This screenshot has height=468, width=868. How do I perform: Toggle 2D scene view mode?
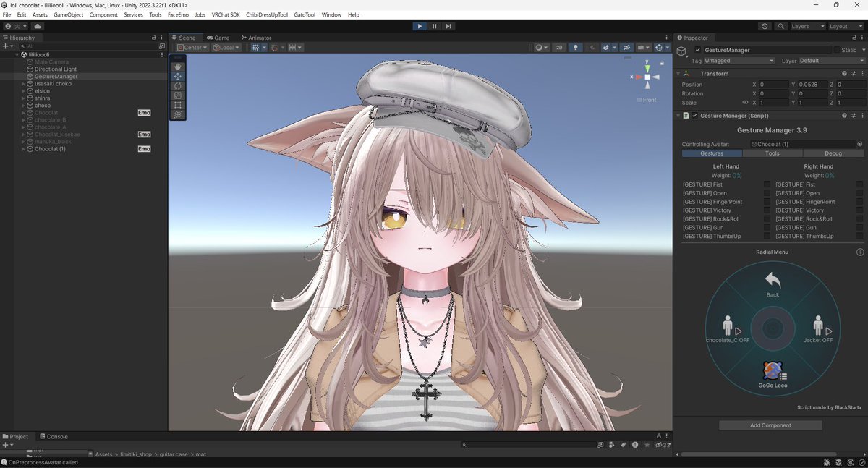[559, 48]
